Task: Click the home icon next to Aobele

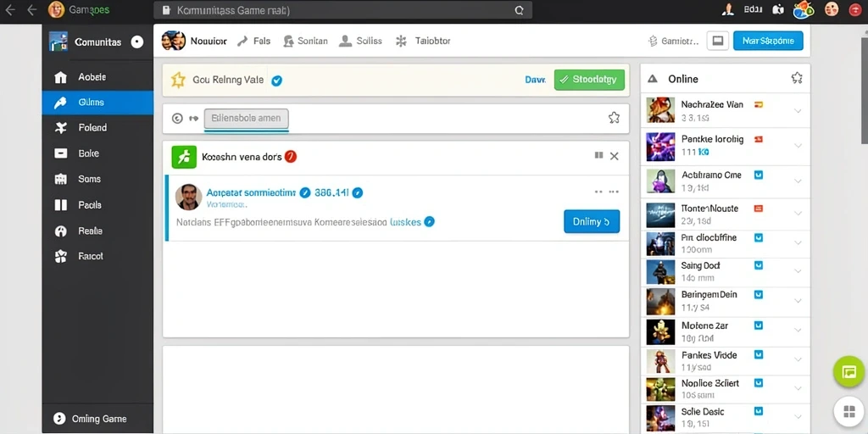Action: pyautogui.click(x=60, y=77)
